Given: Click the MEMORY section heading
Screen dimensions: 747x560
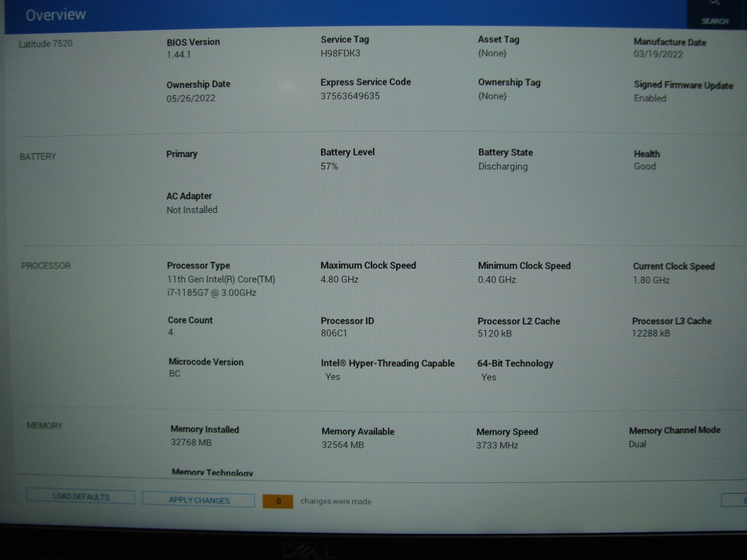Looking at the screenshot, I should [44, 426].
